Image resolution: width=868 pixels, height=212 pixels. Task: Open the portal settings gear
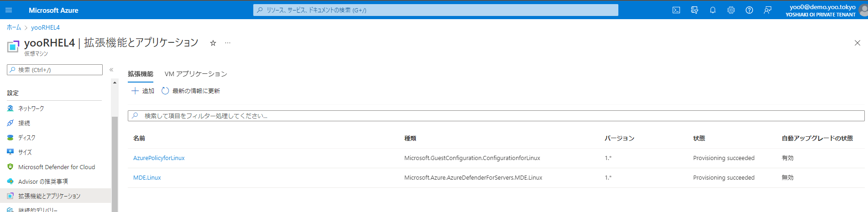[731, 10]
